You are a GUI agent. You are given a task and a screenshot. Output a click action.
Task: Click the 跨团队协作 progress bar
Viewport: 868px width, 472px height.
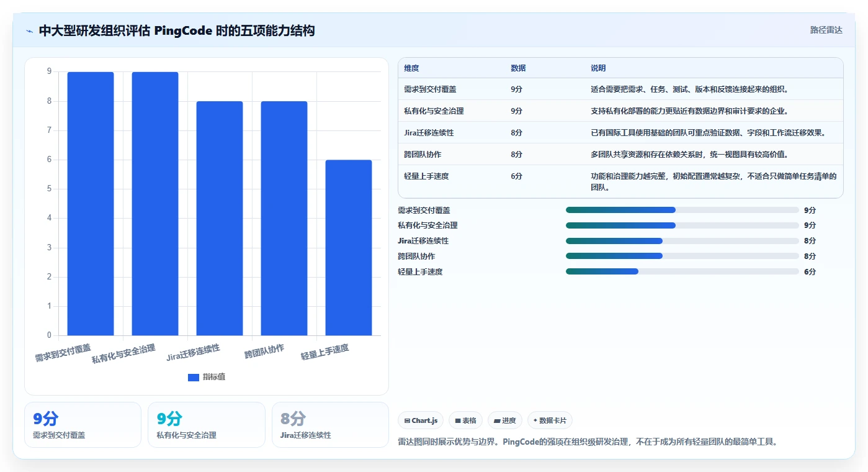[x=682, y=256]
